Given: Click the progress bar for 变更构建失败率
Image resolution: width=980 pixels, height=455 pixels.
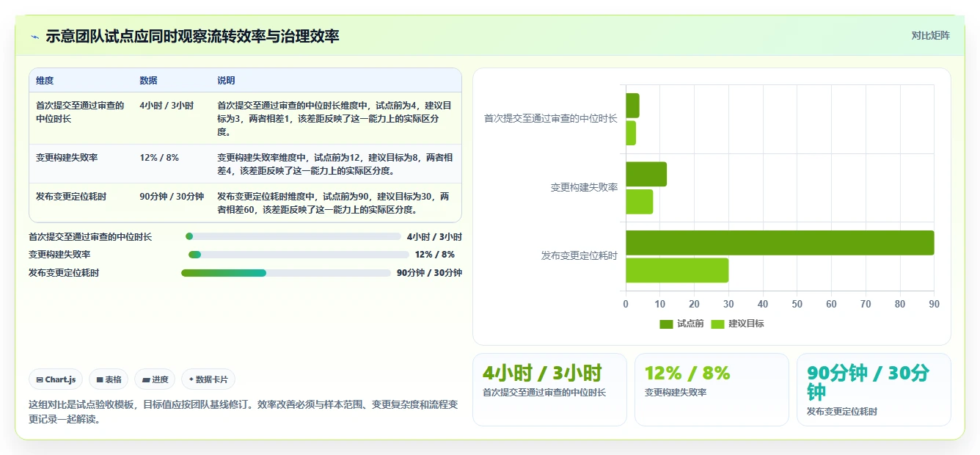Looking at the screenshot, I should tap(299, 255).
